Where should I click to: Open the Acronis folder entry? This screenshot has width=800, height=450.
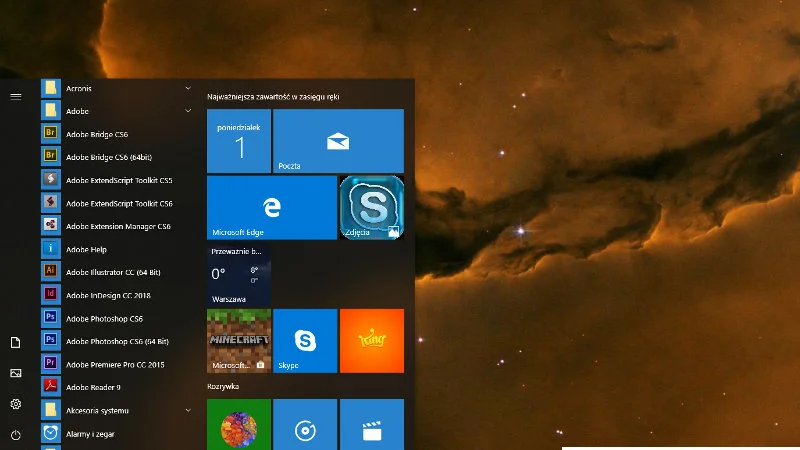tap(116, 88)
